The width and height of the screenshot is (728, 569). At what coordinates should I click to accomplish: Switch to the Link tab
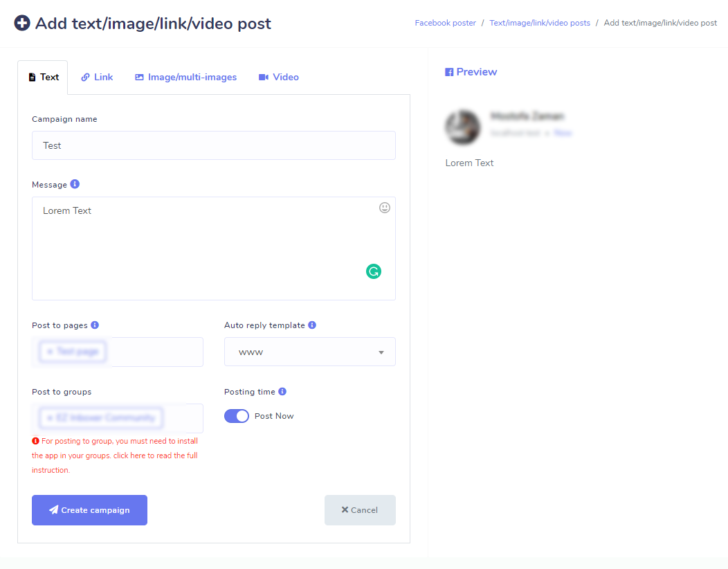click(96, 77)
